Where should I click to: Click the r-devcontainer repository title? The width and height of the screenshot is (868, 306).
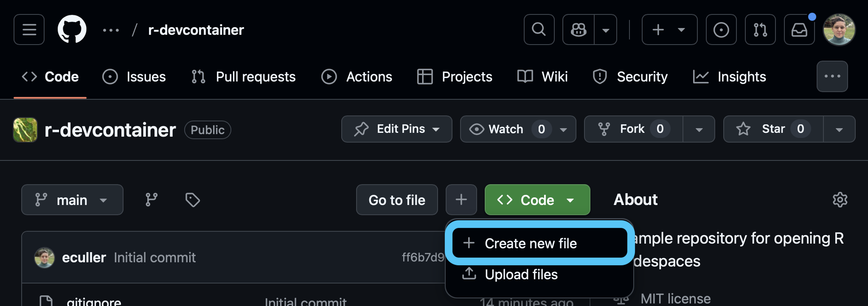[x=110, y=130]
